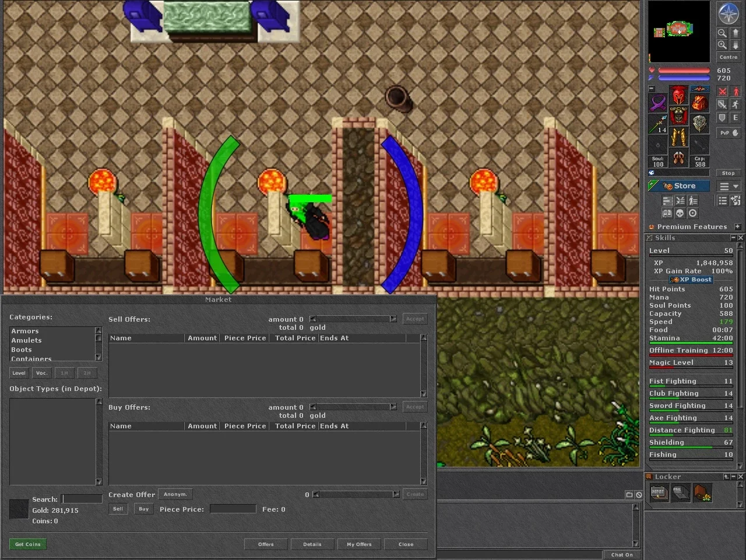The image size is (746, 560).
Task: Toggle stand mode red figure
Action: point(736,91)
